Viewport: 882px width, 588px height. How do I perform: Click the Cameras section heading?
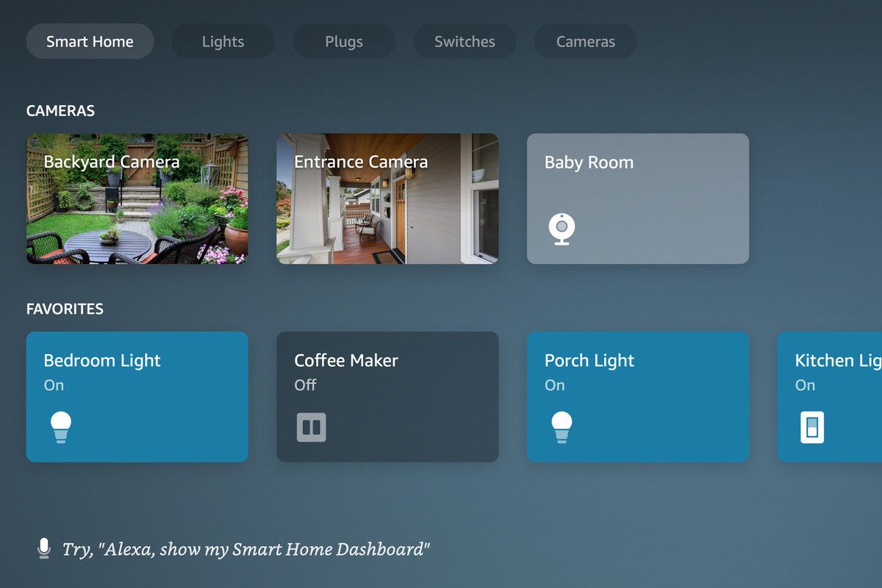click(61, 111)
